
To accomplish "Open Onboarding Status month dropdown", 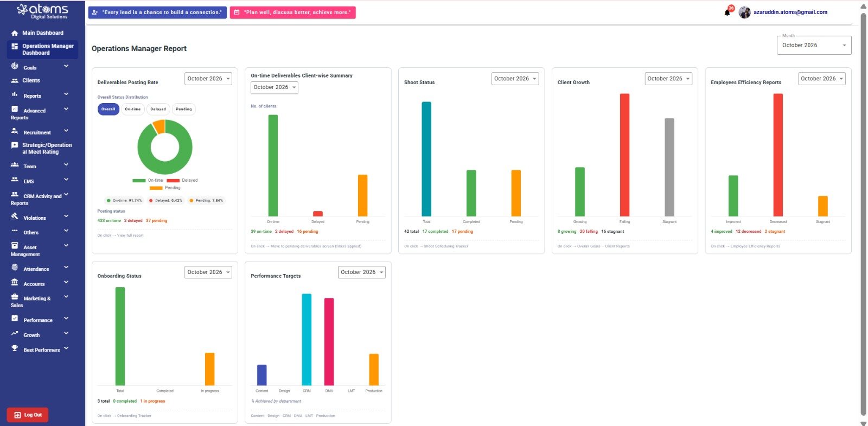I will 208,272.
